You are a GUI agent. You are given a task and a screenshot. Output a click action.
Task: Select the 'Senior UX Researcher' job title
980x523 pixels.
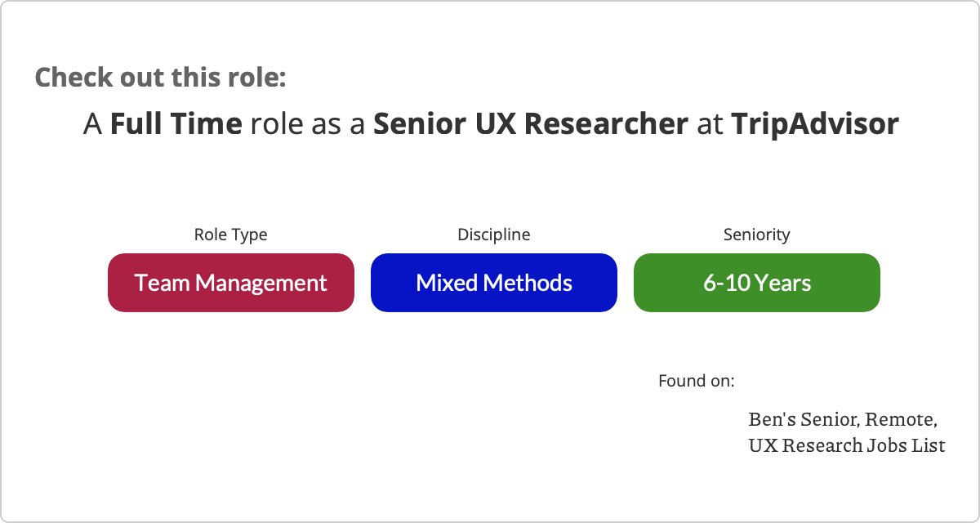pos(531,124)
